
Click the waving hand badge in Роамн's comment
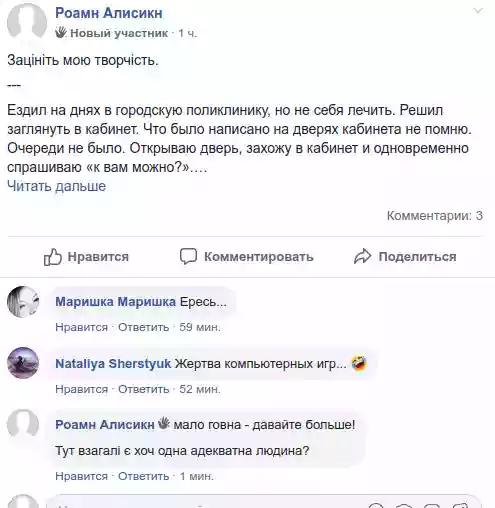[x=164, y=423]
